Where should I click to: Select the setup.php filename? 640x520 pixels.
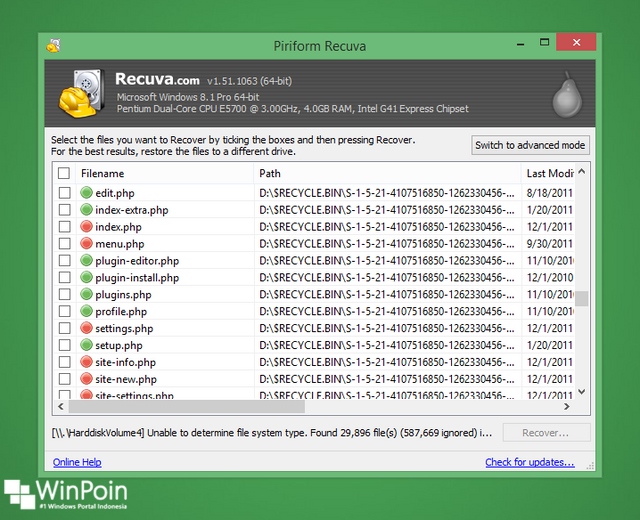119,346
